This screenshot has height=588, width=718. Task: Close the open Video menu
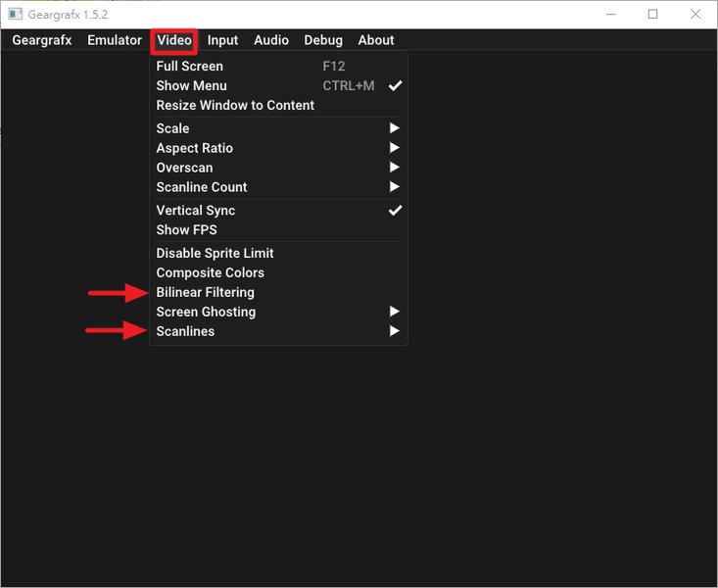[x=174, y=40]
